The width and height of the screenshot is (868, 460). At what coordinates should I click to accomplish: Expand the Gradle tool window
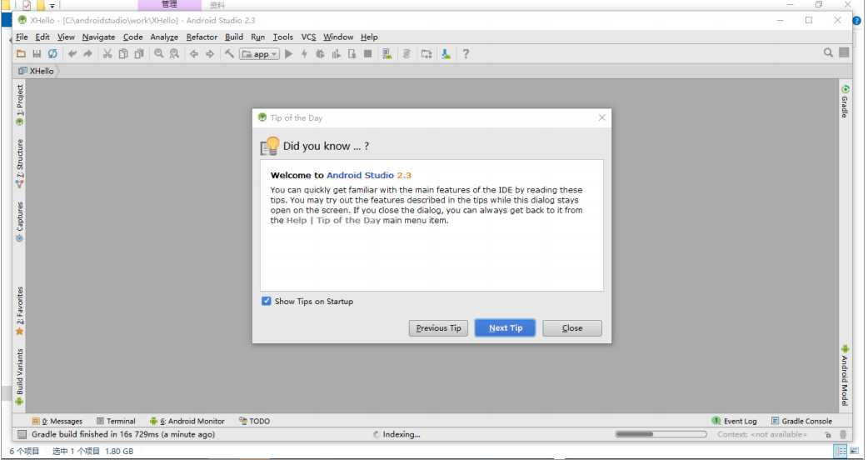tap(845, 101)
